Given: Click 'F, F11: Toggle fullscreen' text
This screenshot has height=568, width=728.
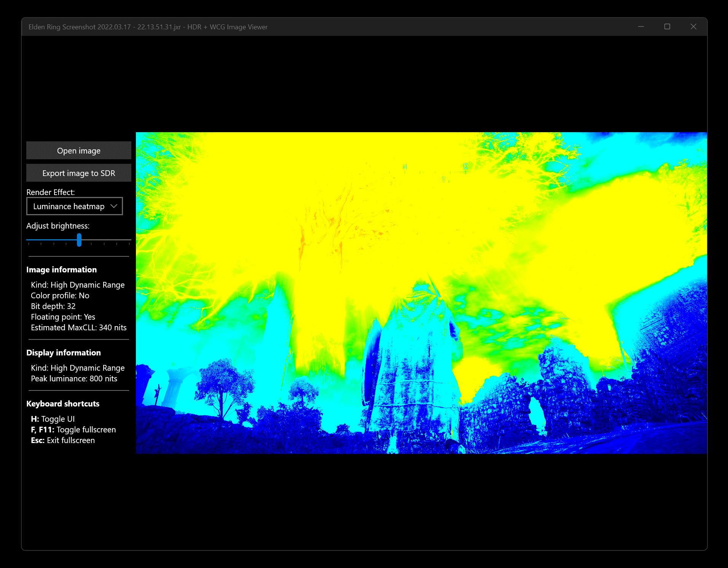Looking at the screenshot, I should tap(73, 430).
